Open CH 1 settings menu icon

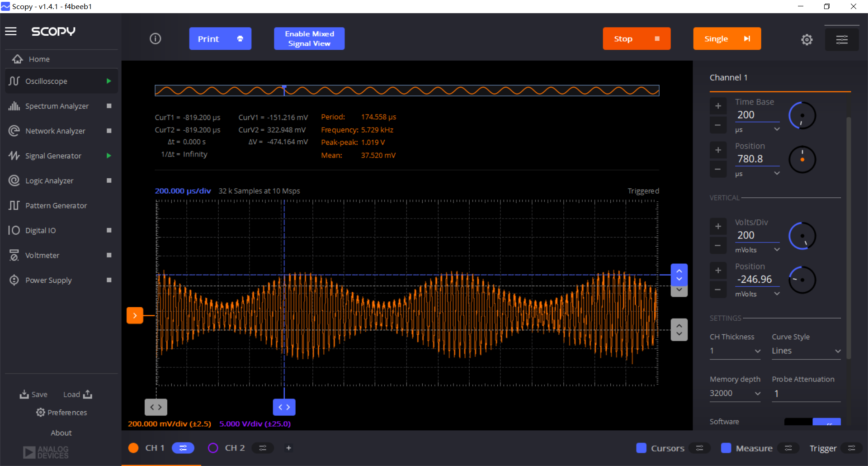click(183, 448)
